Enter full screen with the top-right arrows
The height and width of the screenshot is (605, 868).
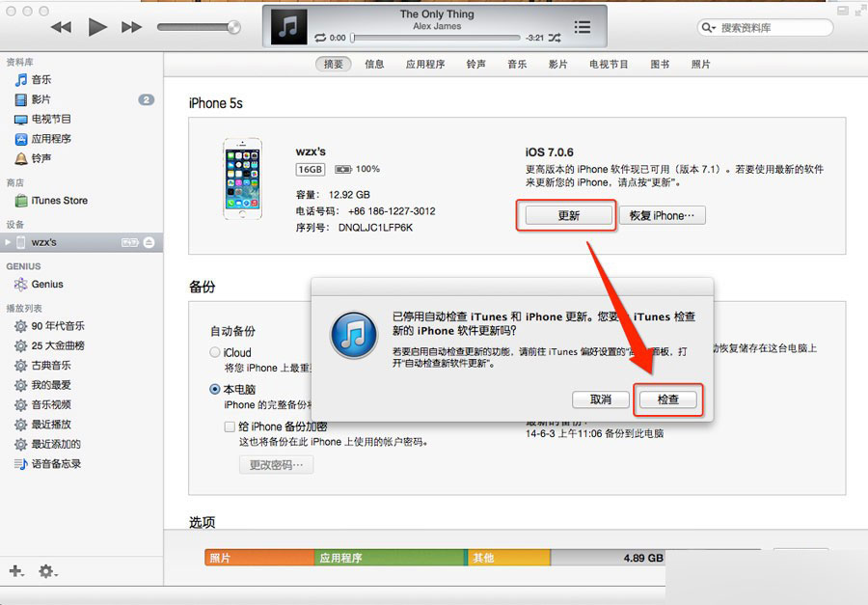(861, 11)
